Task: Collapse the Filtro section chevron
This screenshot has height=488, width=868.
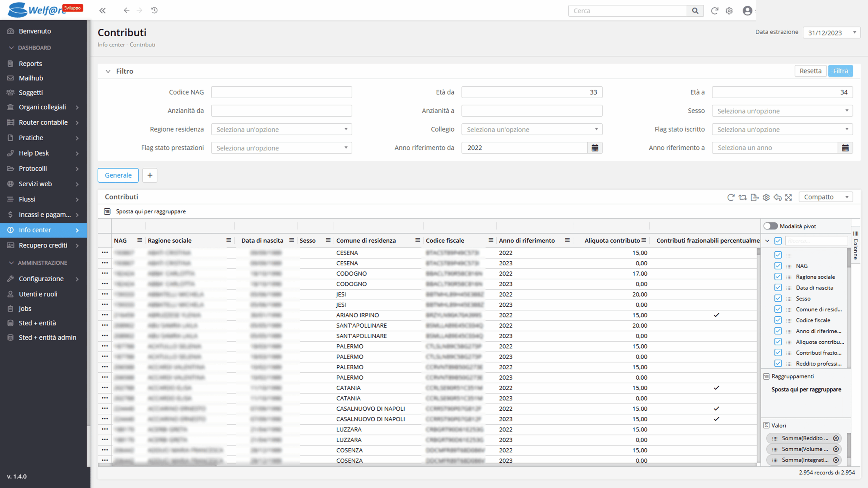Action: (108, 71)
